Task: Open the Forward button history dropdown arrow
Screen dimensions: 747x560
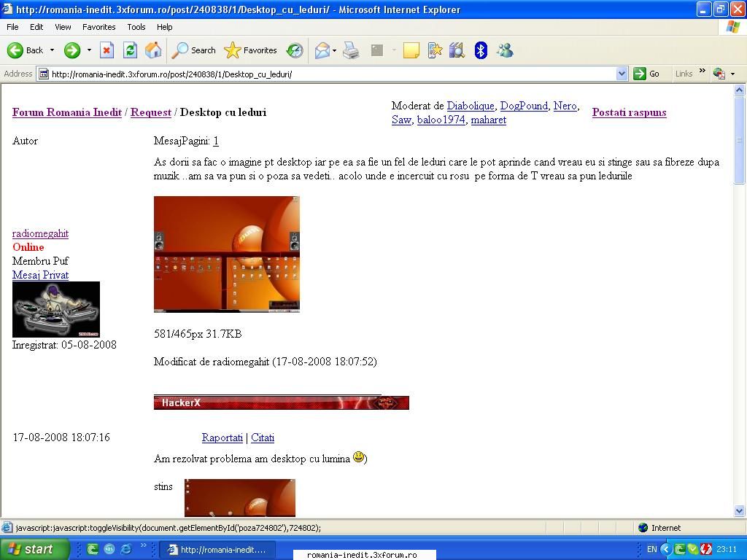Action: coord(89,50)
